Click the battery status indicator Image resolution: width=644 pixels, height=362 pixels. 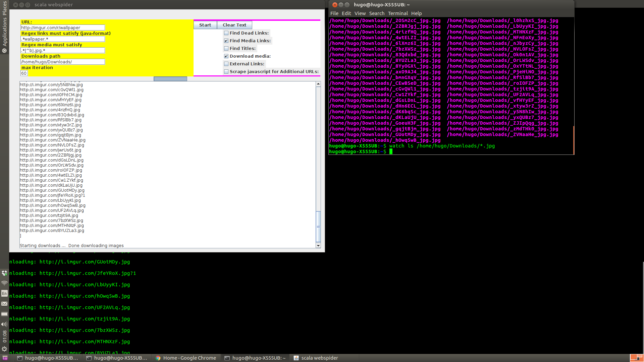[x=4, y=314]
